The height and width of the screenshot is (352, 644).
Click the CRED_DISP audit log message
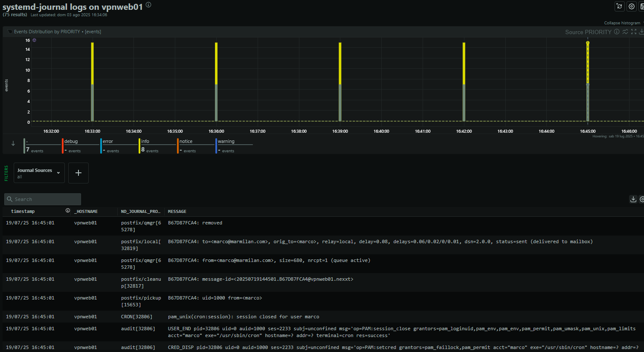tap(403, 347)
